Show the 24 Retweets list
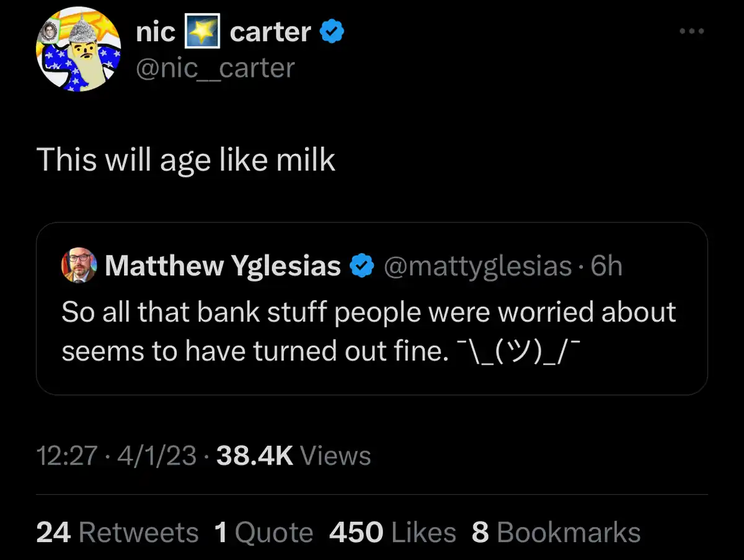The width and height of the screenshot is (744, 560). 117,533
